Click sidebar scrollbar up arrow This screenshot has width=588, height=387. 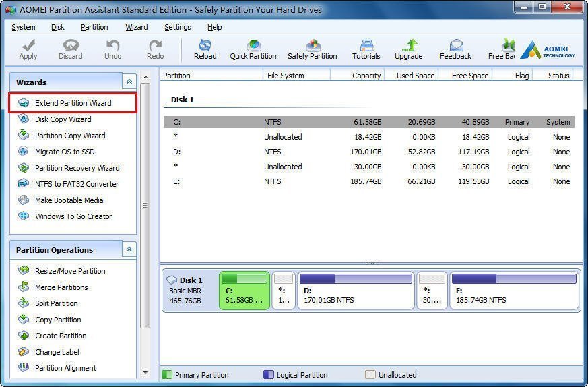pos(145,77)
